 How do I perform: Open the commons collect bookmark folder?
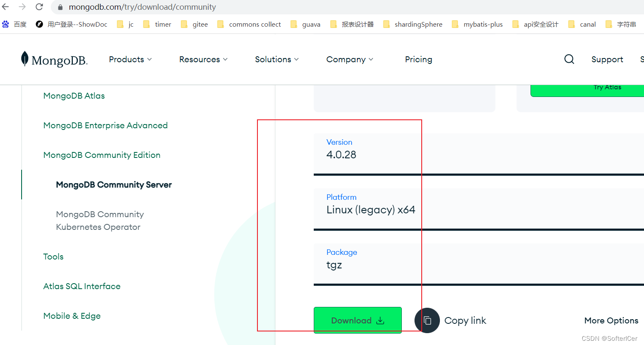pyautogui.click(x=249, y=25)
